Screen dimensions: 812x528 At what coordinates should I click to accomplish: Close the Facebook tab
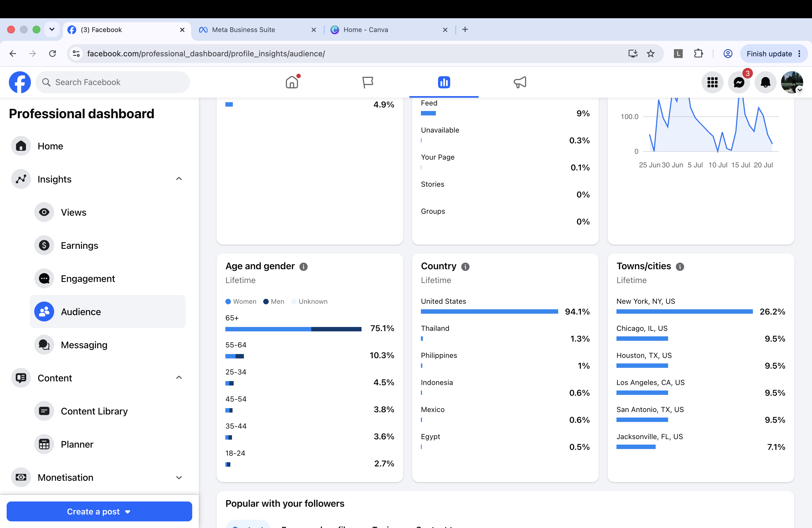tap(182, 30)
